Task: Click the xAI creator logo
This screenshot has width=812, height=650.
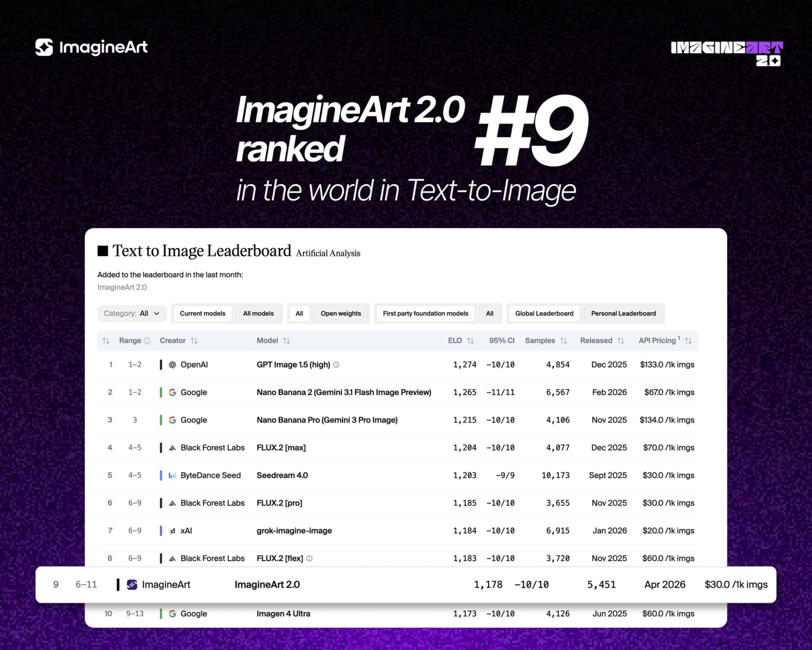Action: pos(173,531)
